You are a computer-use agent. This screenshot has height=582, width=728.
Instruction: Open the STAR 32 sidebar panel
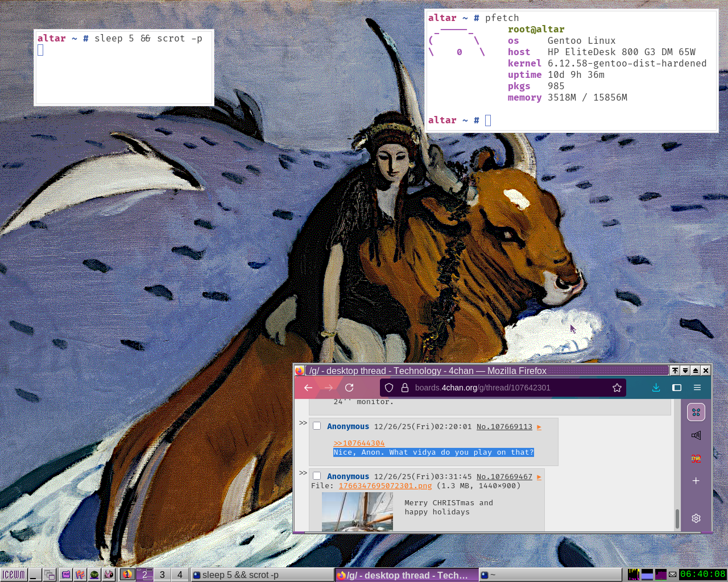[696, 459]
